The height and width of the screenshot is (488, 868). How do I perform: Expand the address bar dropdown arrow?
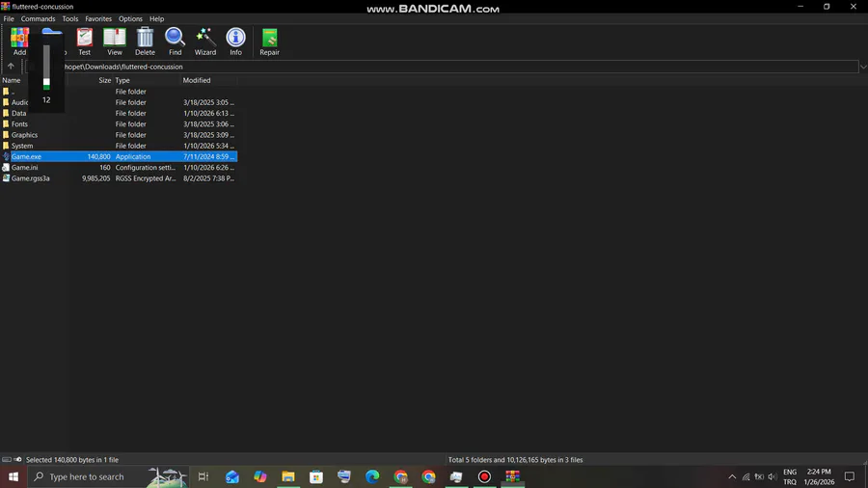pyautogui.click(x=863, y=67)
